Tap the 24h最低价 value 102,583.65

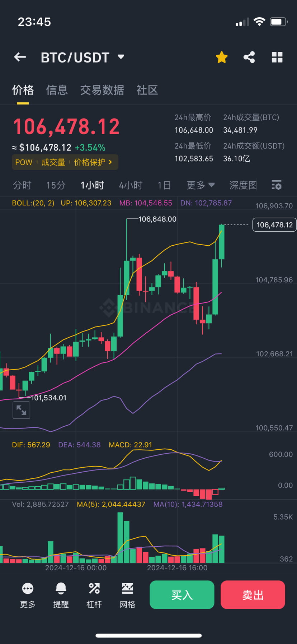[194, 159]
